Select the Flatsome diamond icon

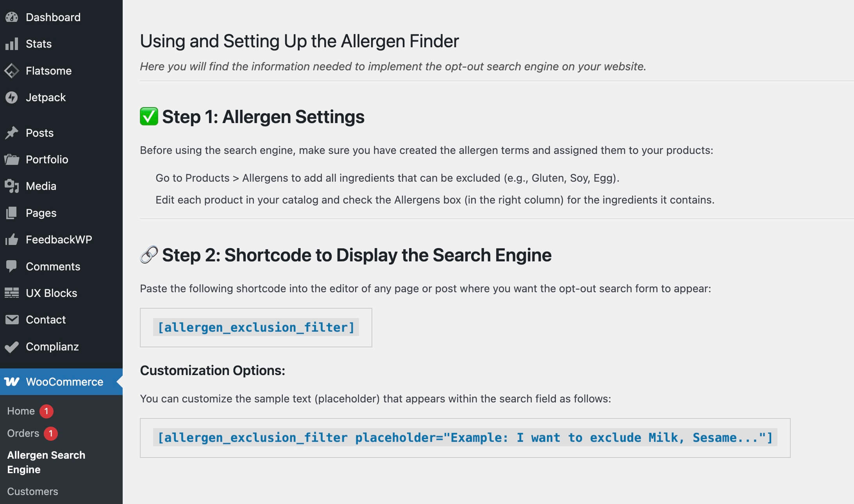coord(12,71)
